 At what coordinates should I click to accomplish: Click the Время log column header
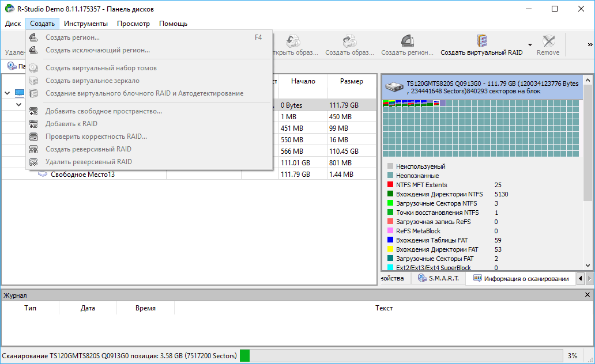(145, 308)
